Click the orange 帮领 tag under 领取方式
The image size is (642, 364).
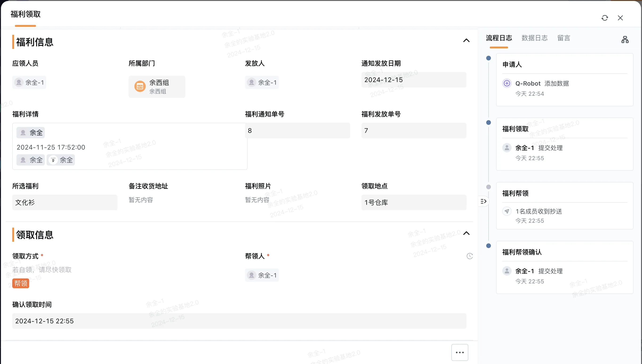coord(20,284)
